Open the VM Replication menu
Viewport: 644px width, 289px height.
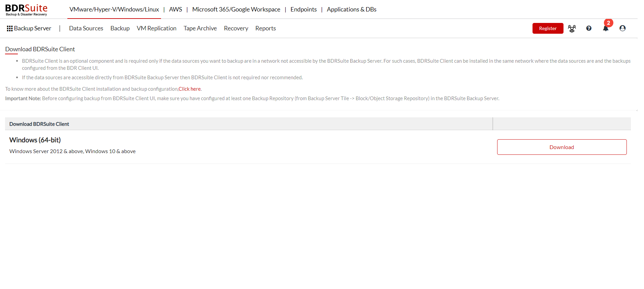157,28
